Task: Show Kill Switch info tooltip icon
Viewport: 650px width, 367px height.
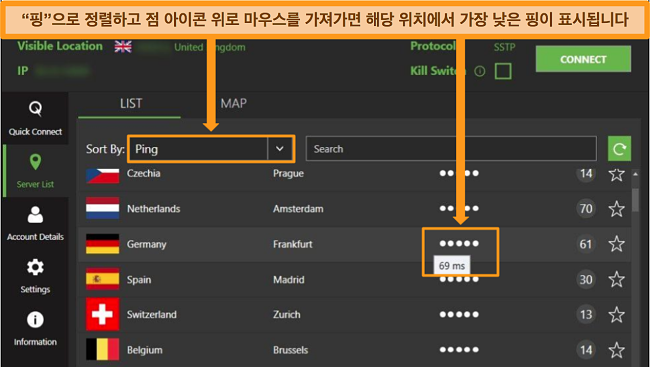Action: pos(480,71)
